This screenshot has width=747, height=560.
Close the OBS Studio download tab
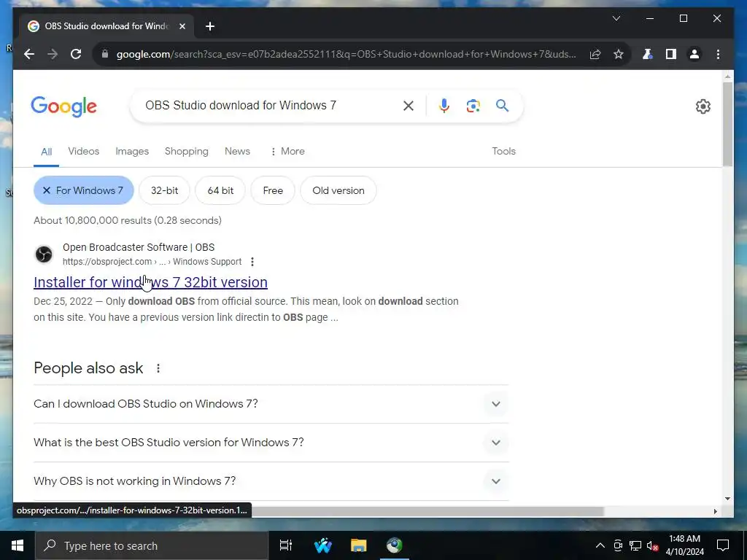[x=182, y=26]
